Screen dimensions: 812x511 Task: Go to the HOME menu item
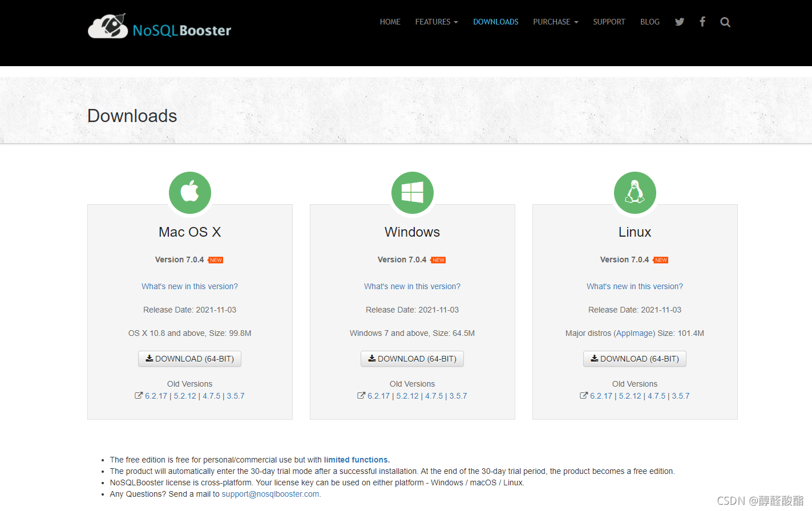[x=390, y=22]
